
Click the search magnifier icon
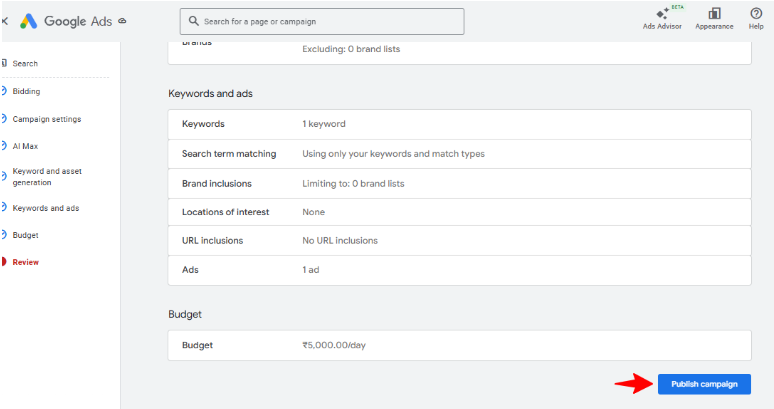coord(191,21)
